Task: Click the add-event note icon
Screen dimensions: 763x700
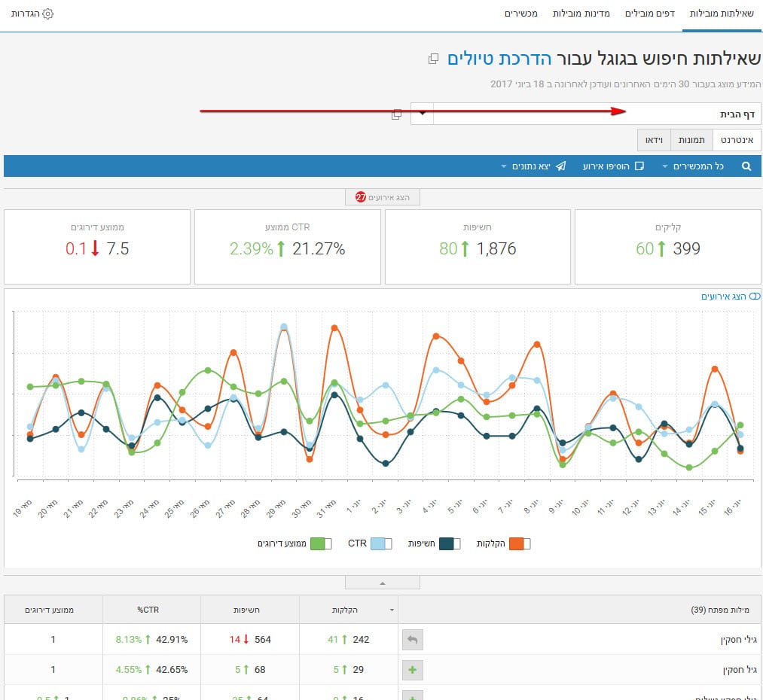Action: pos(639,166)
